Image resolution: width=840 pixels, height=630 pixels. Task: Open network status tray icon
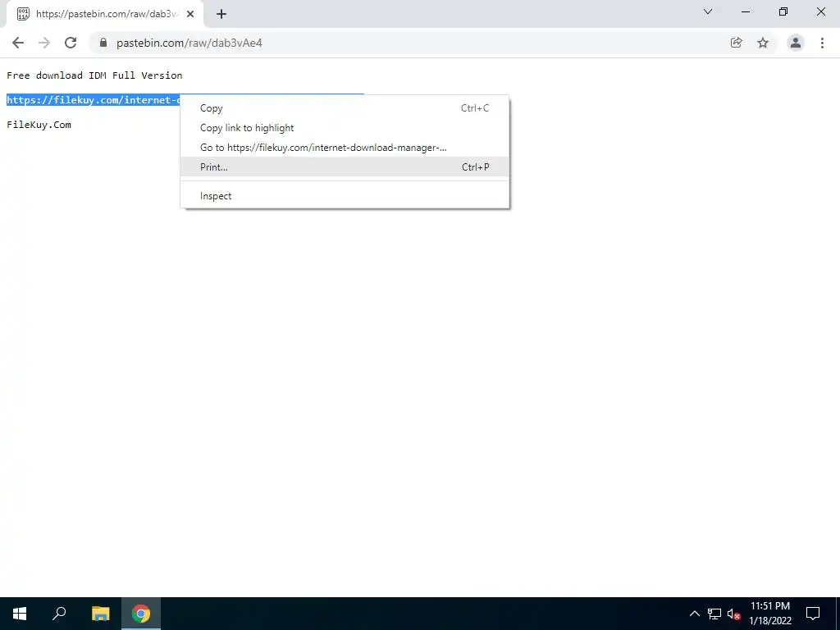point(714,614)
